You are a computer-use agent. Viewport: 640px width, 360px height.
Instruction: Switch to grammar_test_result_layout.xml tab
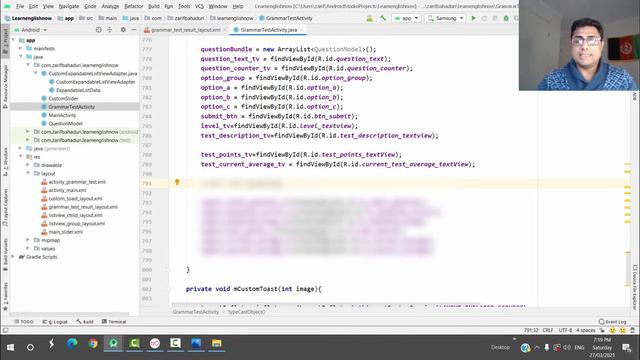[185, 30]
